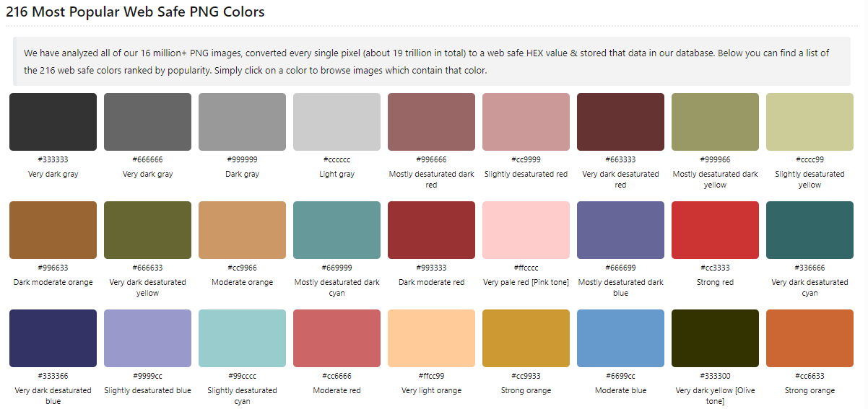This screenshot has height=409, width=868.
Task: Open the #996666 desaturated dark red swatch
Action: (431, 122)
